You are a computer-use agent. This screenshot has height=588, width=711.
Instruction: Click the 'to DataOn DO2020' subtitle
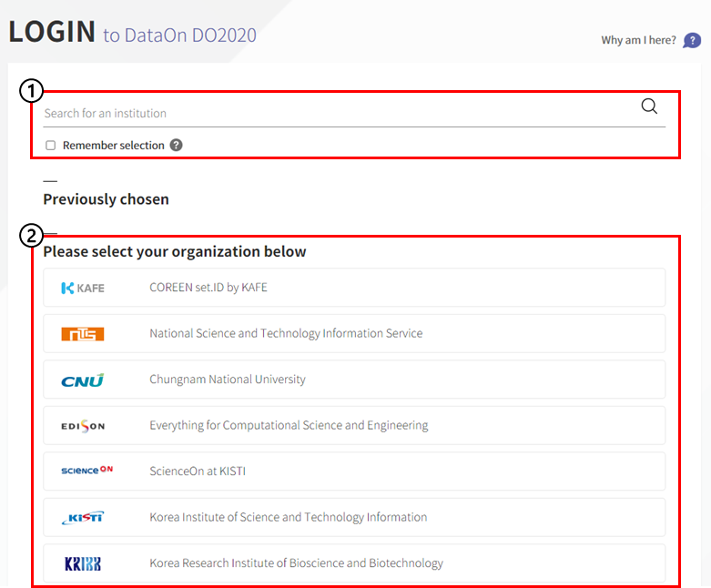[179, 35]
